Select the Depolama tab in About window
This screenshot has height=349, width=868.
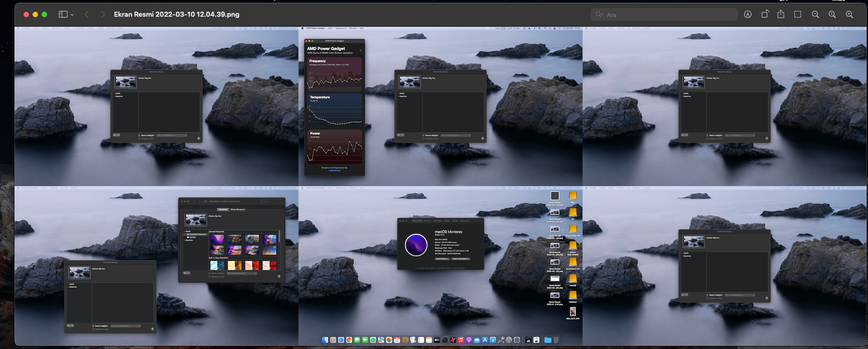click(438, 221)
